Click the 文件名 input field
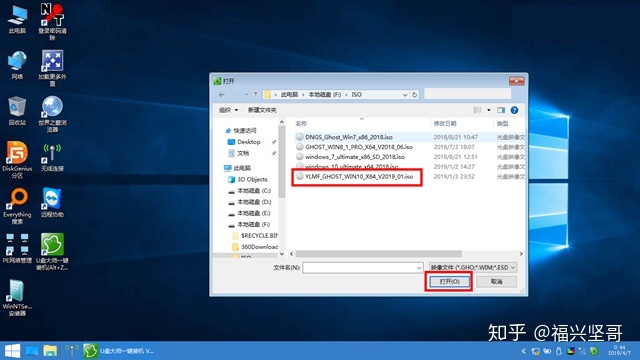Viewport: 640px width, 360px height. tap(359, 268)
